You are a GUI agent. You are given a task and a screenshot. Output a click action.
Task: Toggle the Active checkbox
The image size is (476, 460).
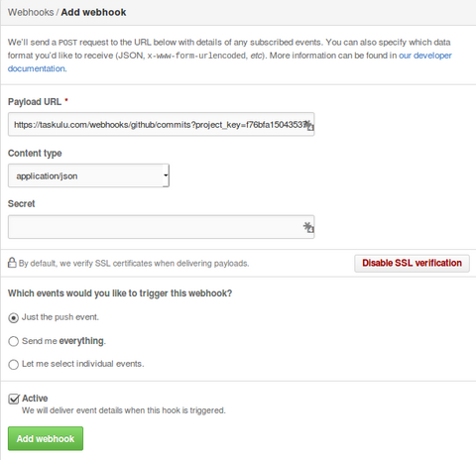[14, 399]
